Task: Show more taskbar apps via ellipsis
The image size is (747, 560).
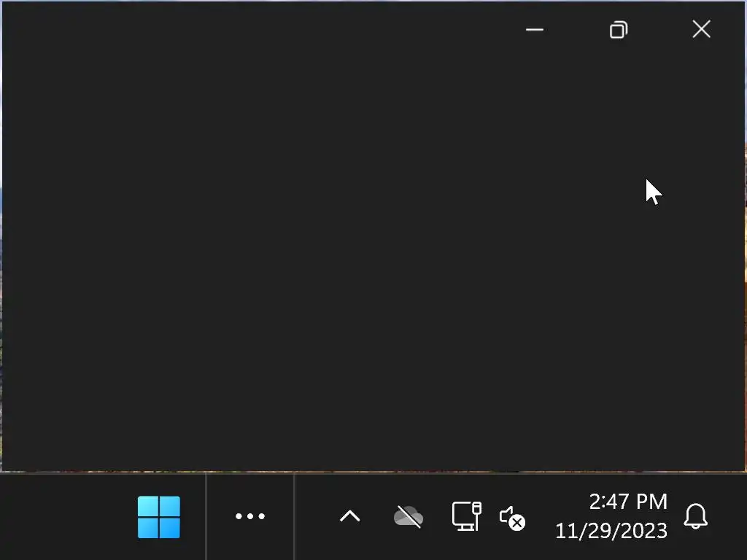Action: point(250,516)
